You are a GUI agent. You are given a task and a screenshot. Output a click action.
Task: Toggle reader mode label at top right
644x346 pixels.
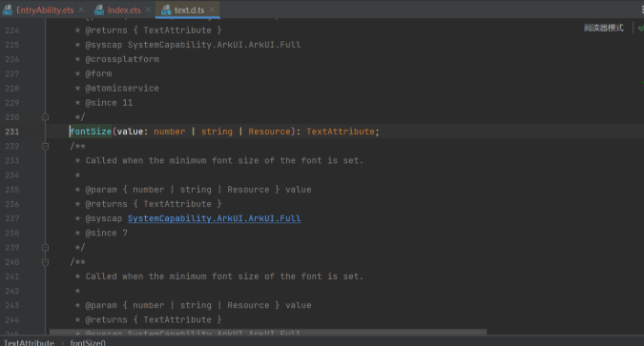pos(603,28)
